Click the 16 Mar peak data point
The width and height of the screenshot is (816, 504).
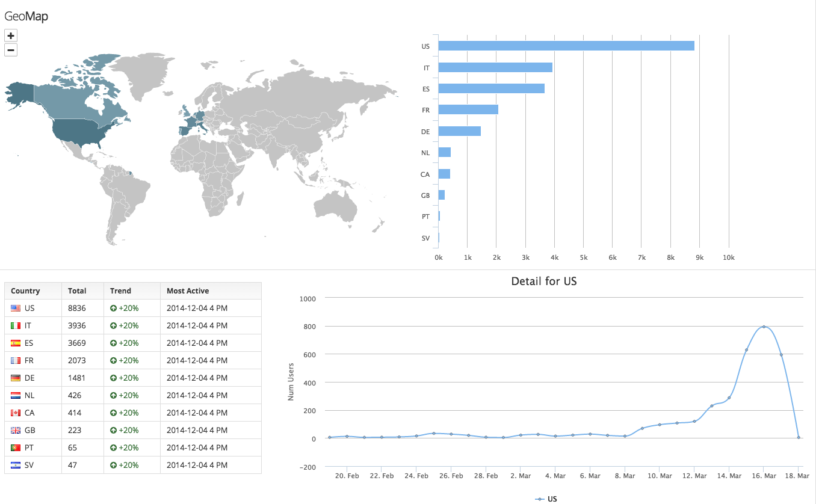(764, 327)
